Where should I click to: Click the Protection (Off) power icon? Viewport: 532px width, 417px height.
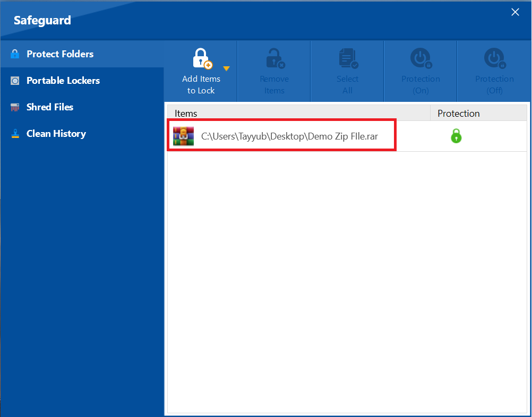495,59
